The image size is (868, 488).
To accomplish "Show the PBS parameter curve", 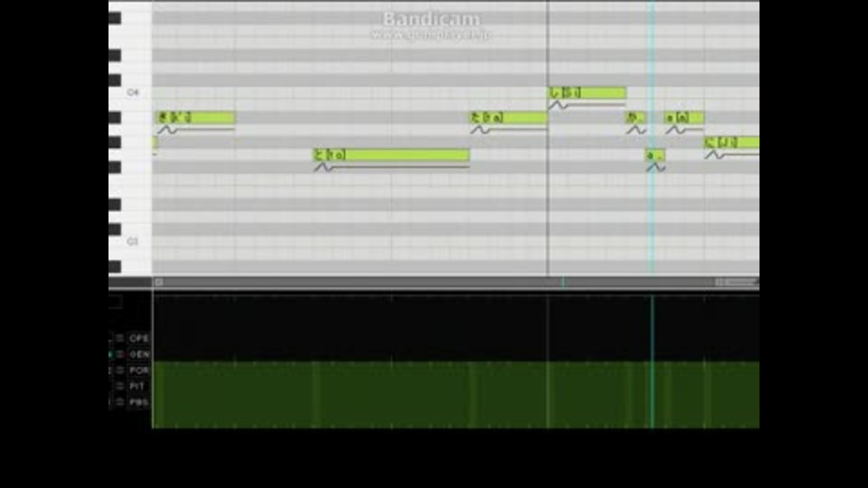I will (139, 402).
